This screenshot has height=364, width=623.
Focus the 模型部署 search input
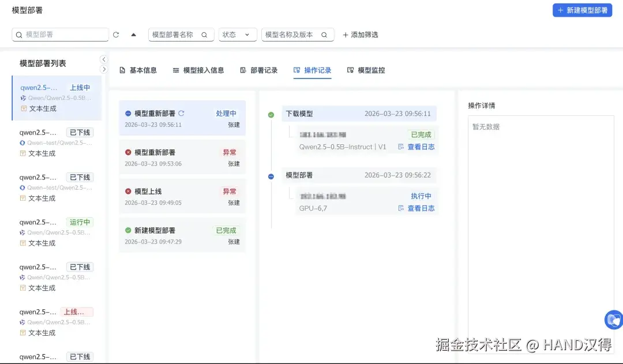60,35
